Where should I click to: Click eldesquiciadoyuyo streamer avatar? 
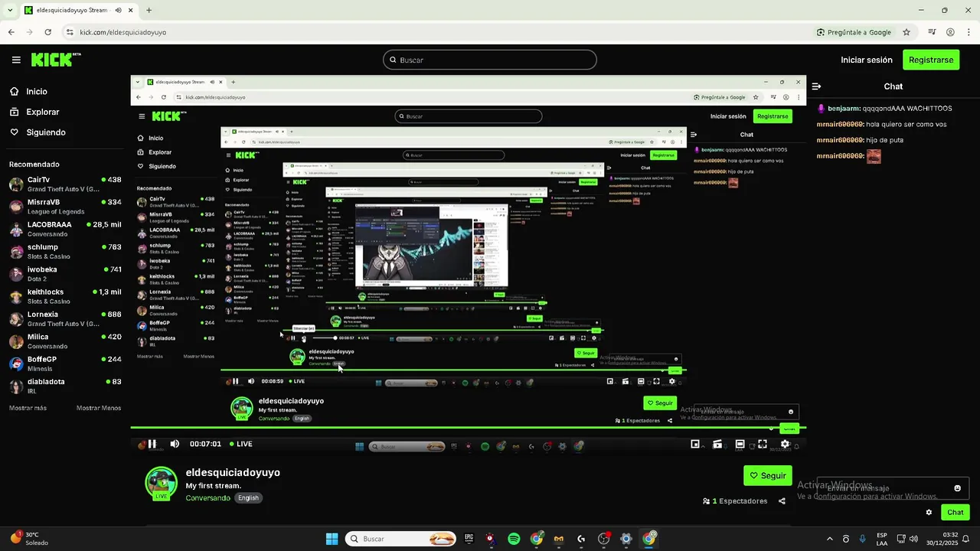coord(162,483)
